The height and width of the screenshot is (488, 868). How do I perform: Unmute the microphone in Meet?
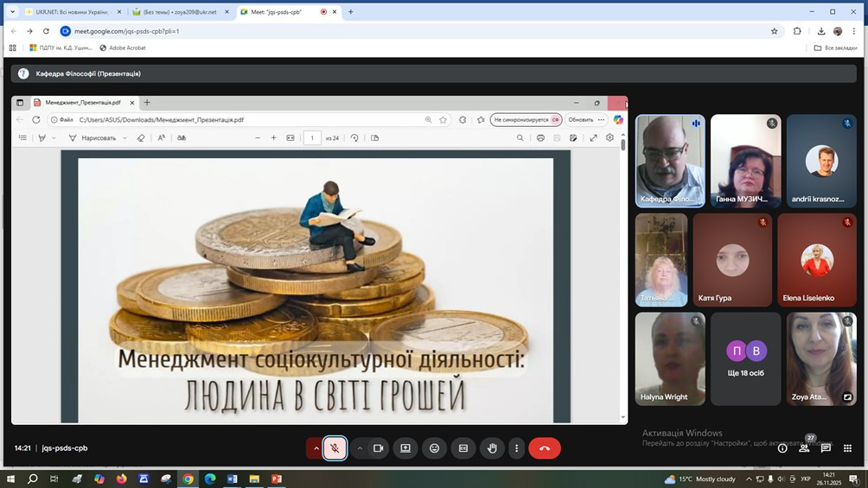(x=335, y=448)
